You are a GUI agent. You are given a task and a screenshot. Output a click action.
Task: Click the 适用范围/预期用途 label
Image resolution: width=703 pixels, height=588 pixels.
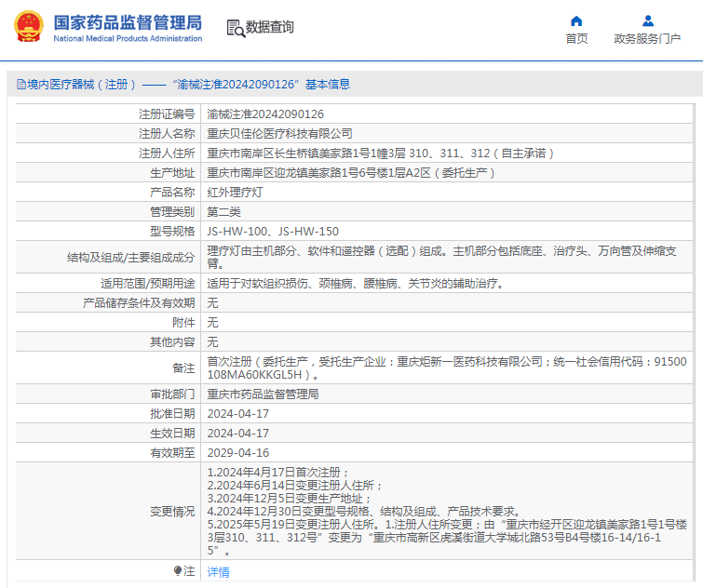[x=147, y=284]
